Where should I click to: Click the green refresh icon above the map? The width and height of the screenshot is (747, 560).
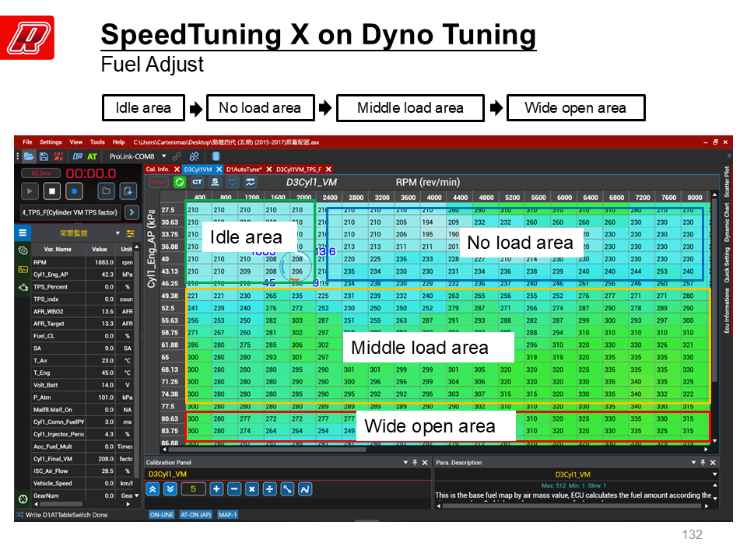(180, 182)
